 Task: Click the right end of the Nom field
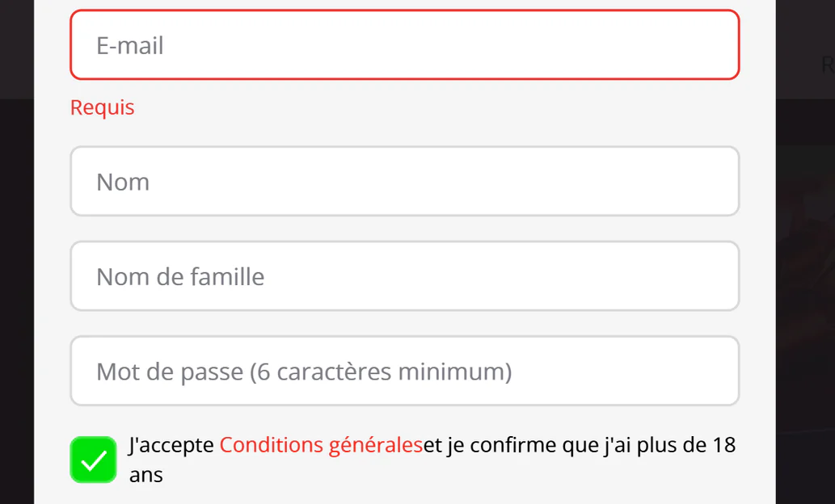click(714, 182)
